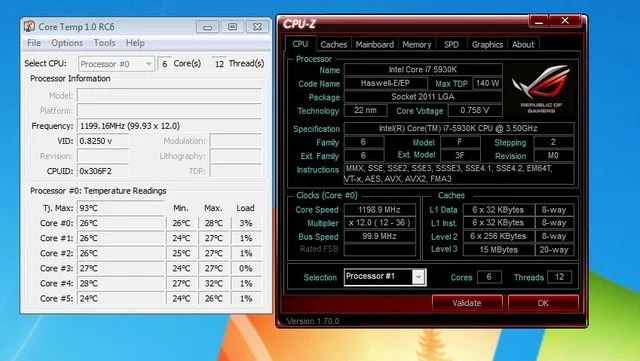Screen dimensions: 640x361
Task: Click the Revision value M0 in CPU-Z
Action: (x=554, y=156)
